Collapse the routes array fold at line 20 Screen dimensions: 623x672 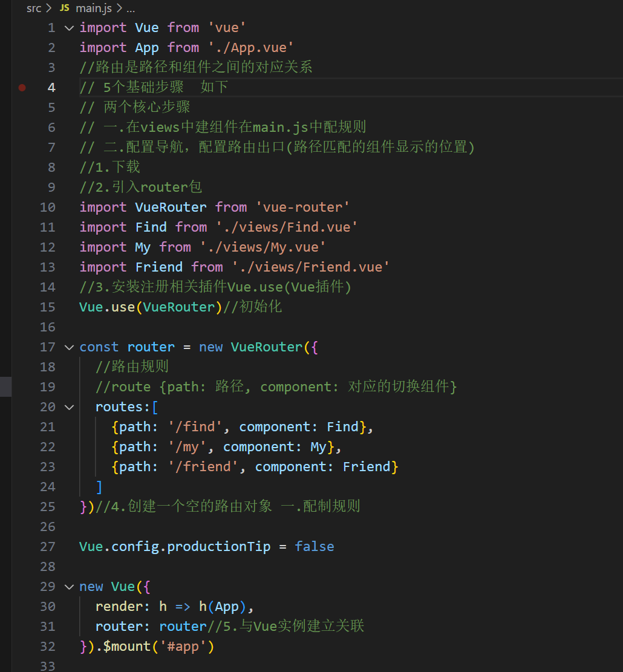pyautogui.click(x=69, y=408)
